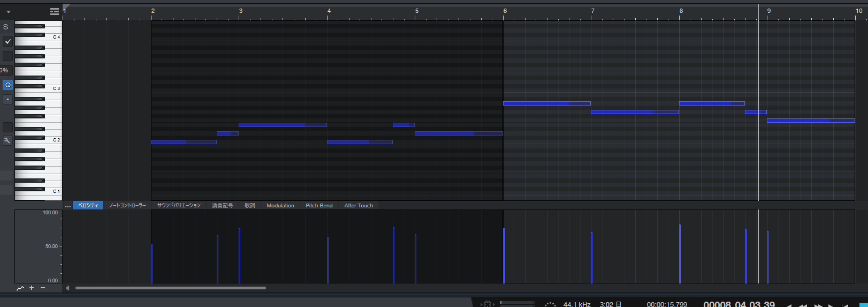Click the 00:00:15.799 time display
The height and width of the screenshot is (307, 868).
[x=667, y=304]
